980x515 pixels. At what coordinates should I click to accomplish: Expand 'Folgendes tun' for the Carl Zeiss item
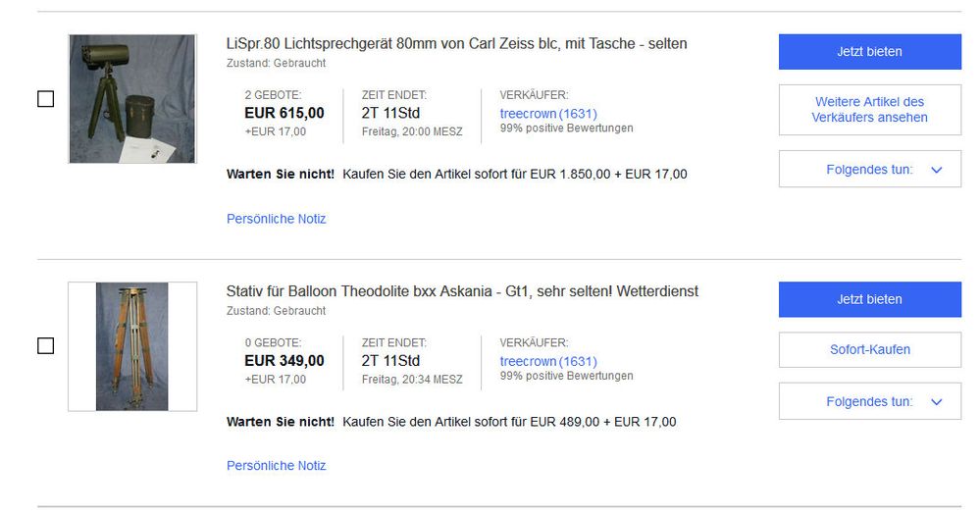869,170
